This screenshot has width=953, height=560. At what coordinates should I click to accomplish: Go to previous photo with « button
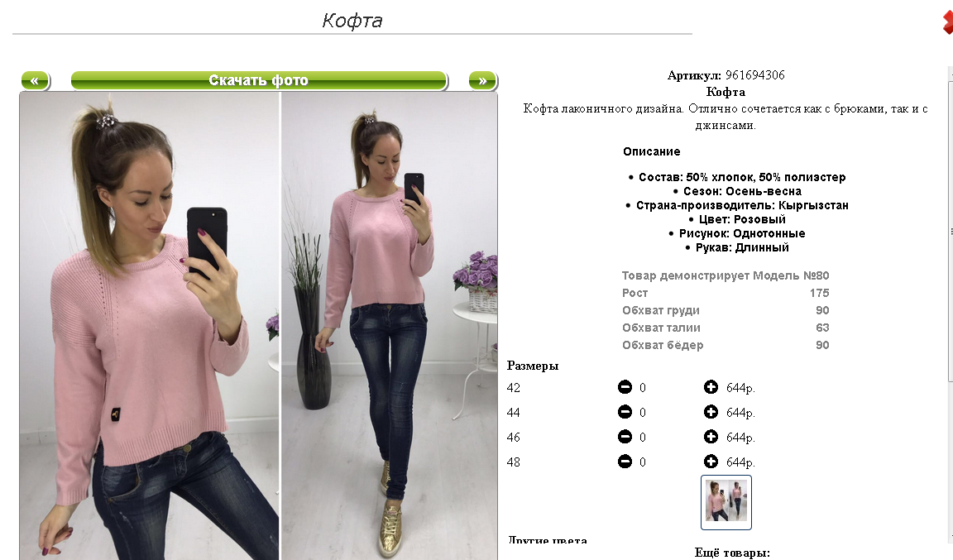tap(36, 80)
